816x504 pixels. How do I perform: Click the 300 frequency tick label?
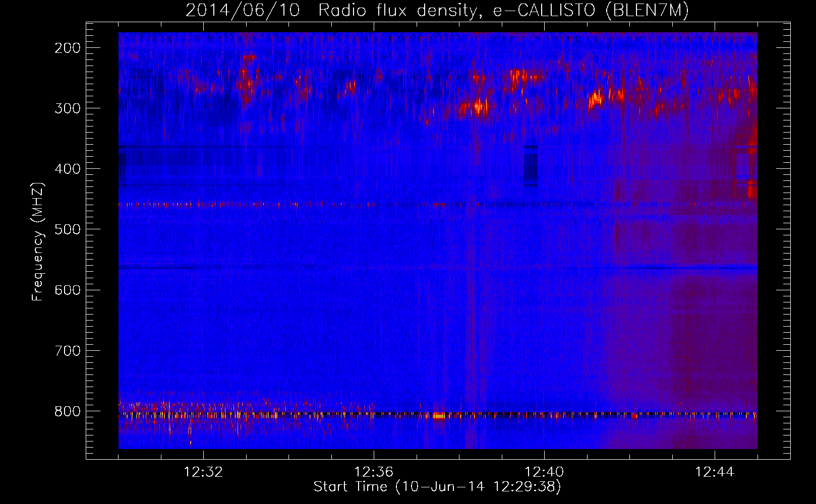coord(68,108)
